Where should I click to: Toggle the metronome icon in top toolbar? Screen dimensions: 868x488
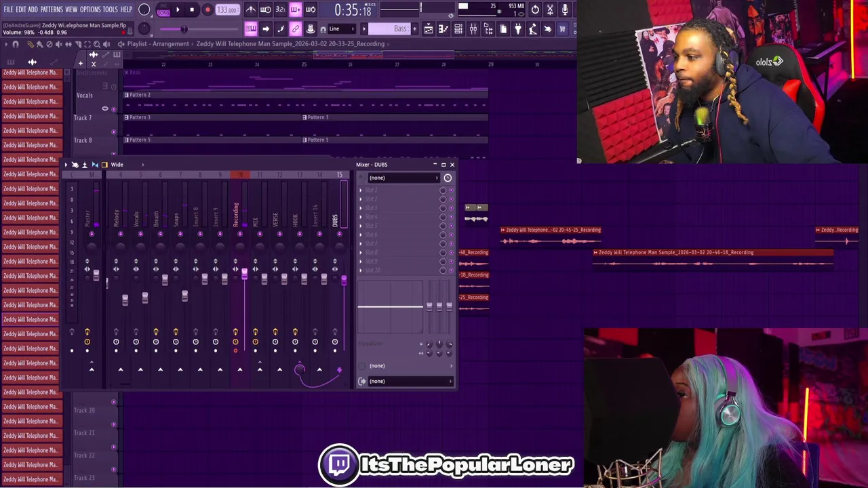(x=250, y=9)
